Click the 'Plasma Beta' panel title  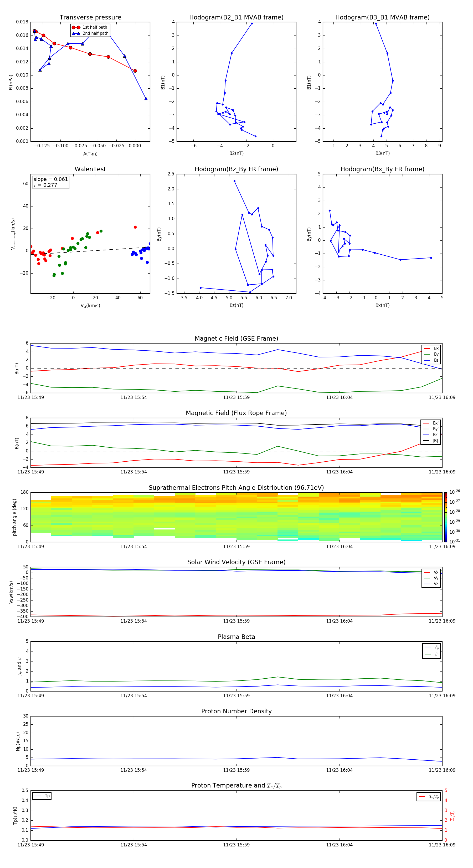point(236,637)
